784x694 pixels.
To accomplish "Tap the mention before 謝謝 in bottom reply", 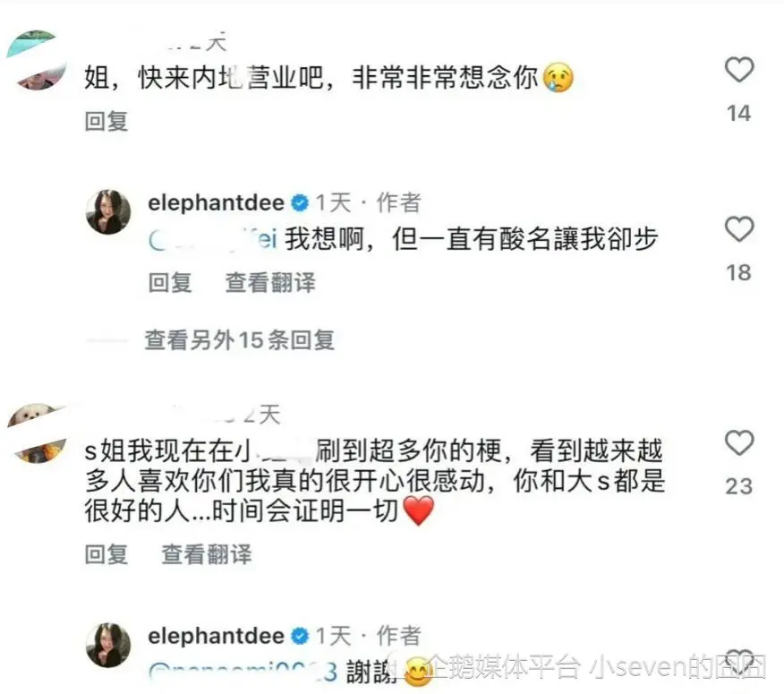I will 243,672.
